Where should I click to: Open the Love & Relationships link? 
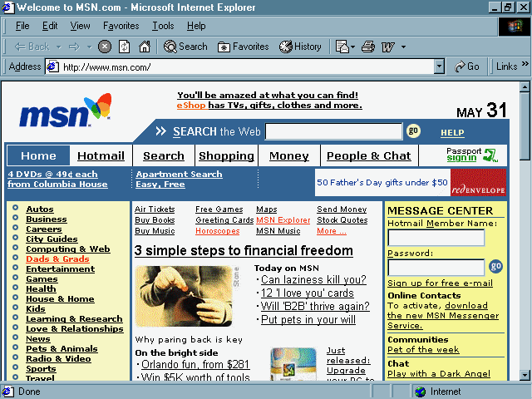pyautogui.click(x=75, y=329)
